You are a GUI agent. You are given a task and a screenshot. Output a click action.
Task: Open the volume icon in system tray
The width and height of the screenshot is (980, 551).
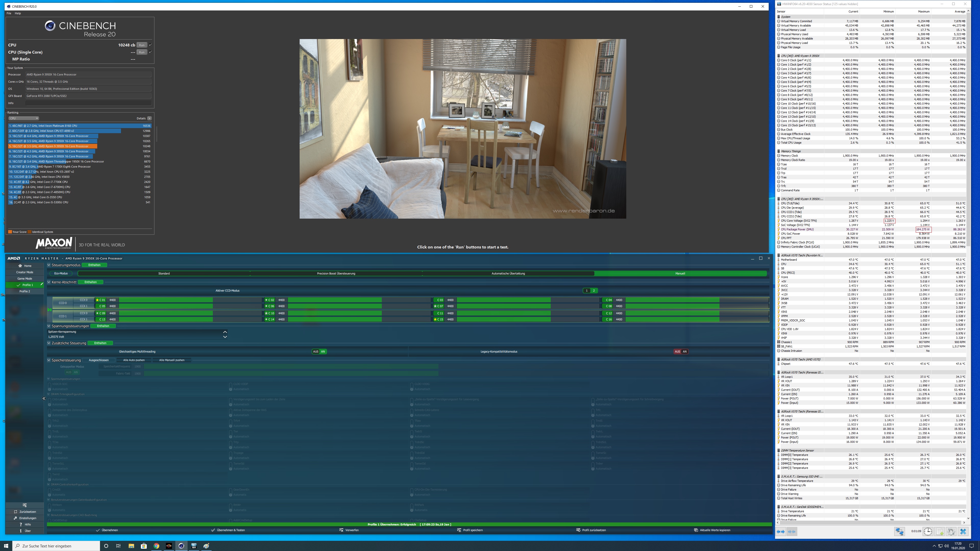[x=947, y=546]
